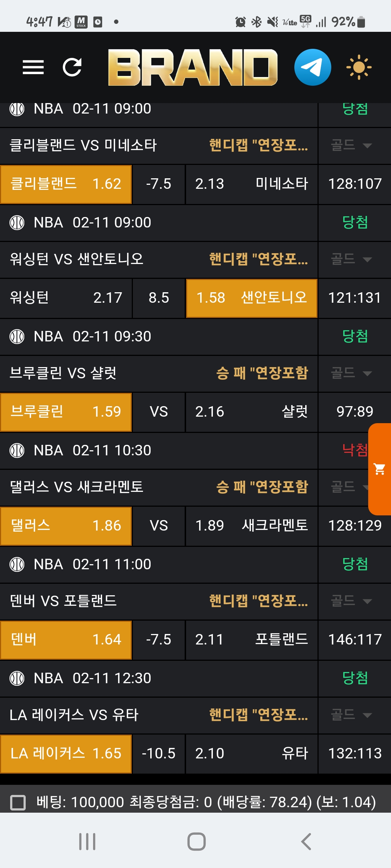The image size is (391, 868).
Task: Expand 골드 dropdown for 덴버 match
Action: coord(351,601)
